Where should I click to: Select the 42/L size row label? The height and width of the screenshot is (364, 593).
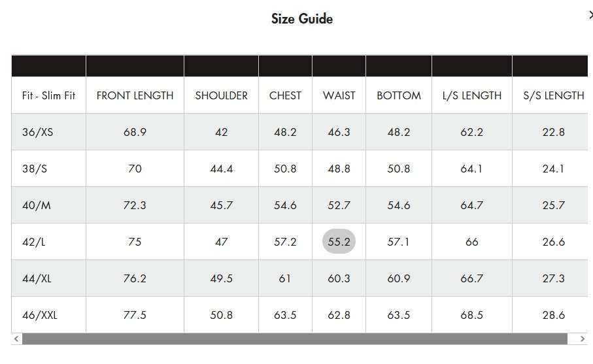33,242
